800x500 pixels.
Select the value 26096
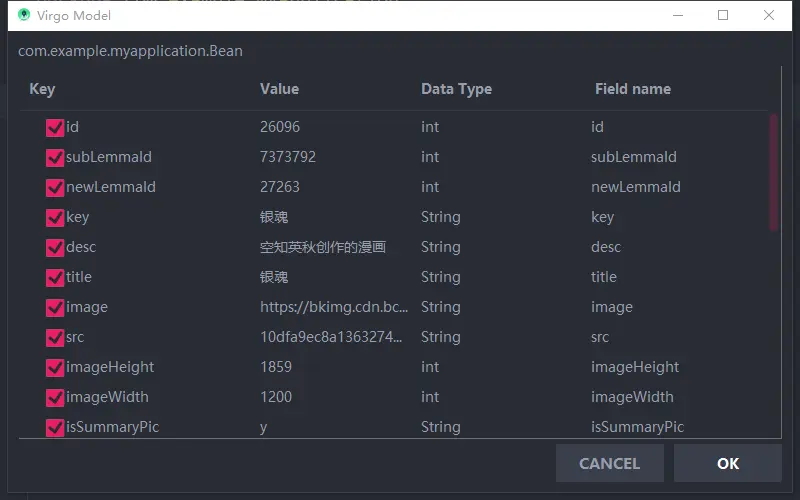(280, 127)
